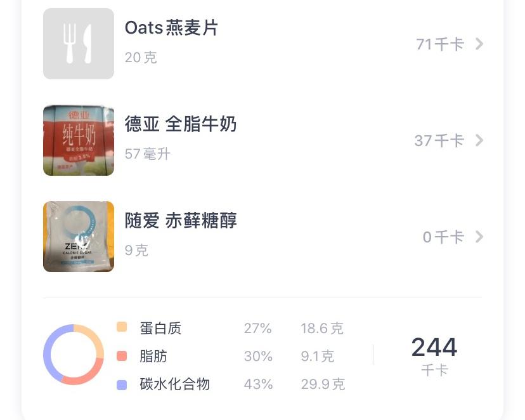Tap the 20克 oats serving size
Viewport: 525px width, 420px height.
(x=141, y=58)
